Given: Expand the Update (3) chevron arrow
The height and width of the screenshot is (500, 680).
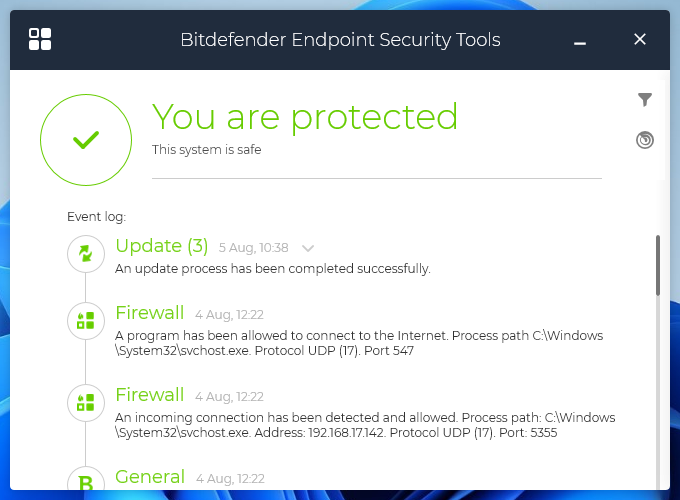Looking at the screenshot, I should (308, 248).
